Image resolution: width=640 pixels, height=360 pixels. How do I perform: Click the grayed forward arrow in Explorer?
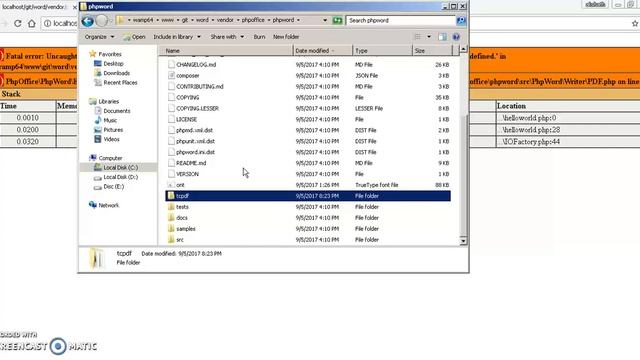point(101,20)
